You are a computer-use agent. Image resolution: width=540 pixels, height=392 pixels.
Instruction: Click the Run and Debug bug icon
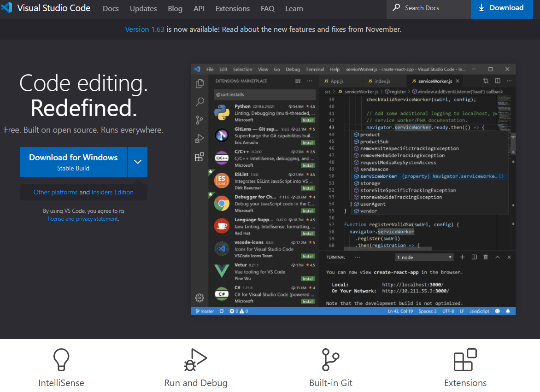pyautogui.click(x=195, y=360)
